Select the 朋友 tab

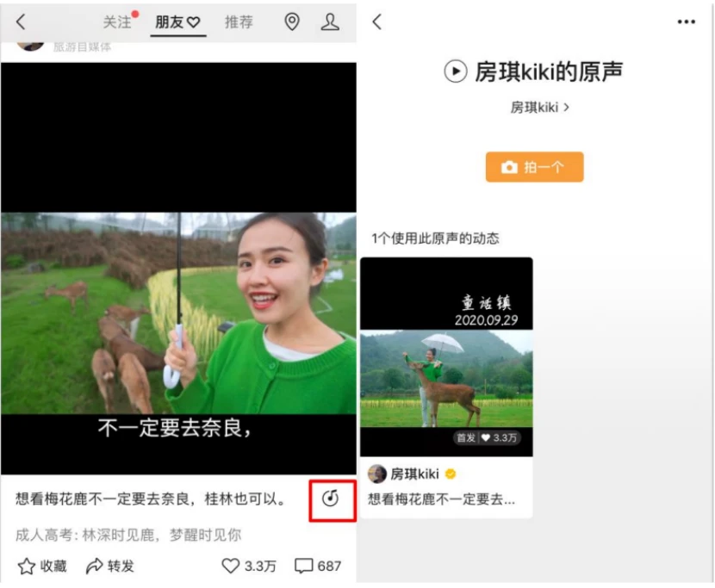click(x=177, y=22)
